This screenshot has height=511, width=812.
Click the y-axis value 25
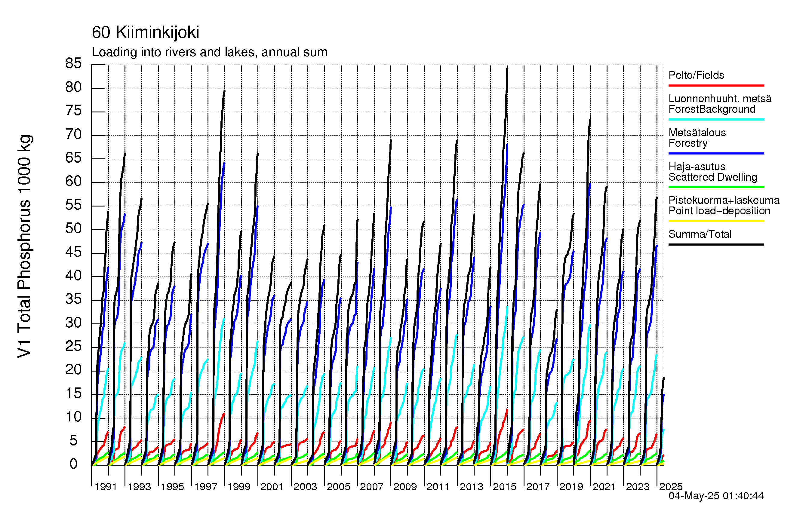tap(73, 346)
